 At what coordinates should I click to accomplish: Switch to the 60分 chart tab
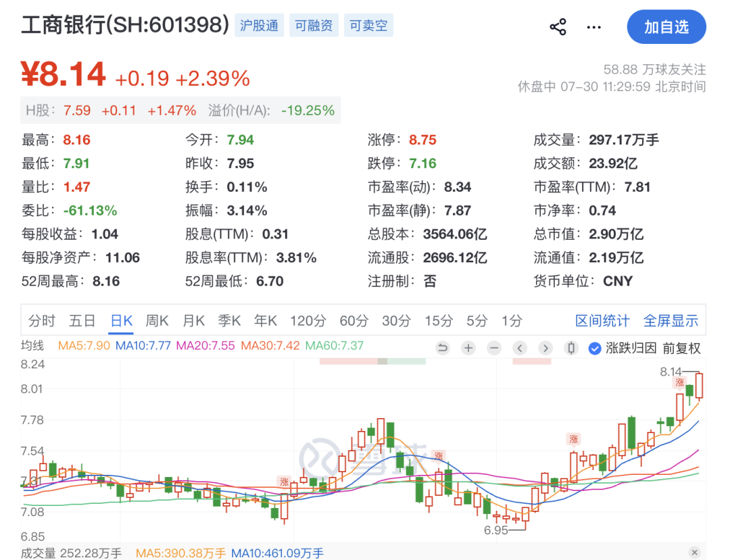(x=354, y=320)
